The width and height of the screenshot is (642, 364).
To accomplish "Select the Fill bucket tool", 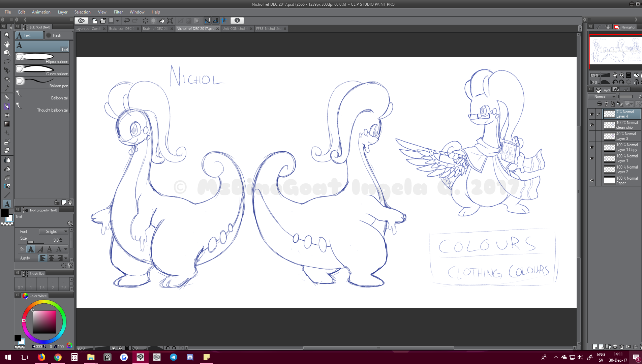I will click(x=7, y=169).
